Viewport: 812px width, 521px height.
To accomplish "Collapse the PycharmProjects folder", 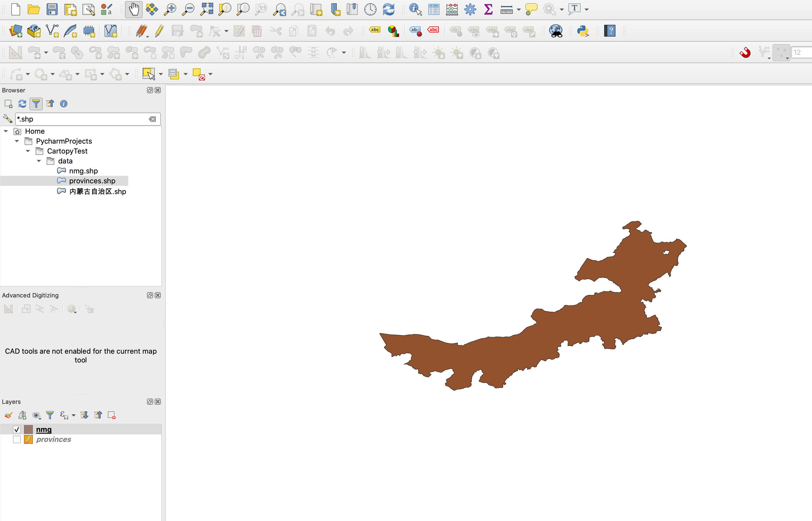I will (x=17, y=141).
